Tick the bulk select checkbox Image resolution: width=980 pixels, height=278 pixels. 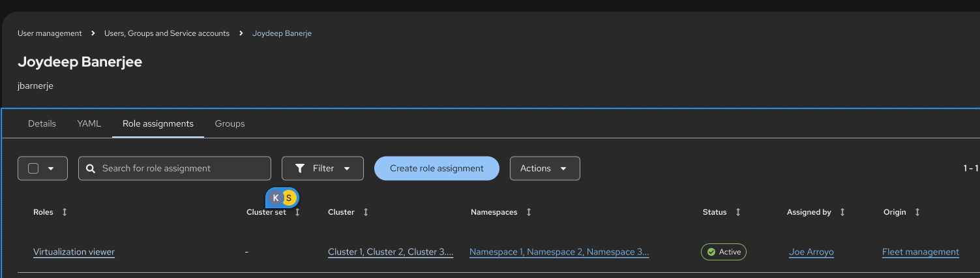tap(33, 168)
